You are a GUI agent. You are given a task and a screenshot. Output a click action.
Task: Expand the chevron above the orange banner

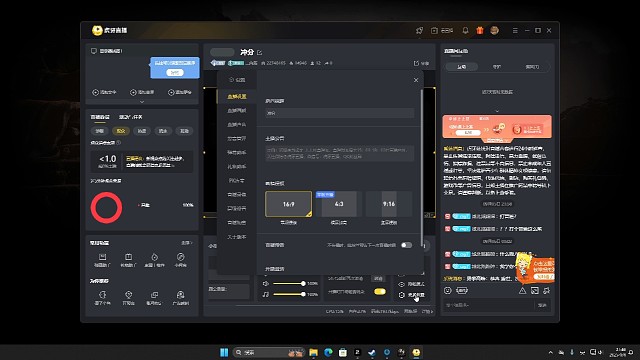click(x=497, y=111)
